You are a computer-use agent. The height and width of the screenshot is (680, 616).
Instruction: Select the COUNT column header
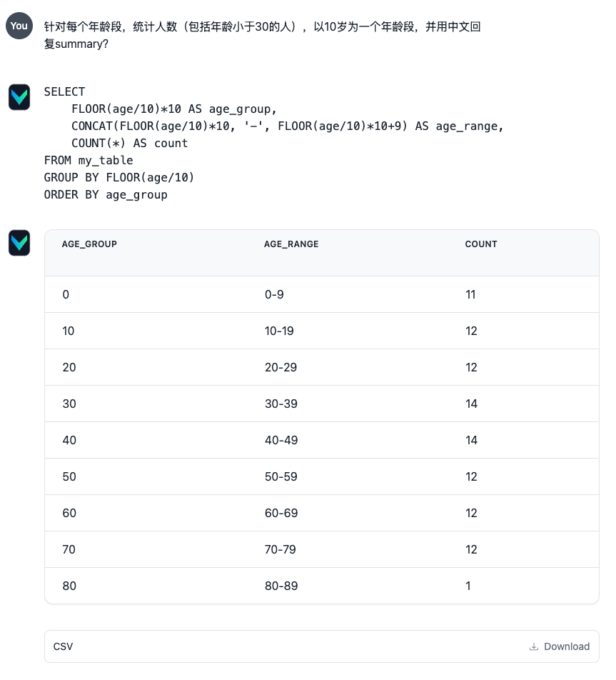pyautogui.click(x=481, y=244)
